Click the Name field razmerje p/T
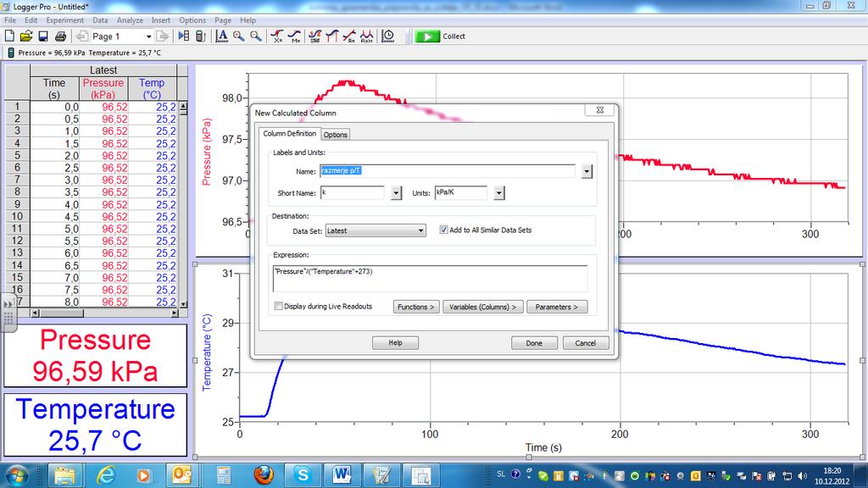 (448, 171)
